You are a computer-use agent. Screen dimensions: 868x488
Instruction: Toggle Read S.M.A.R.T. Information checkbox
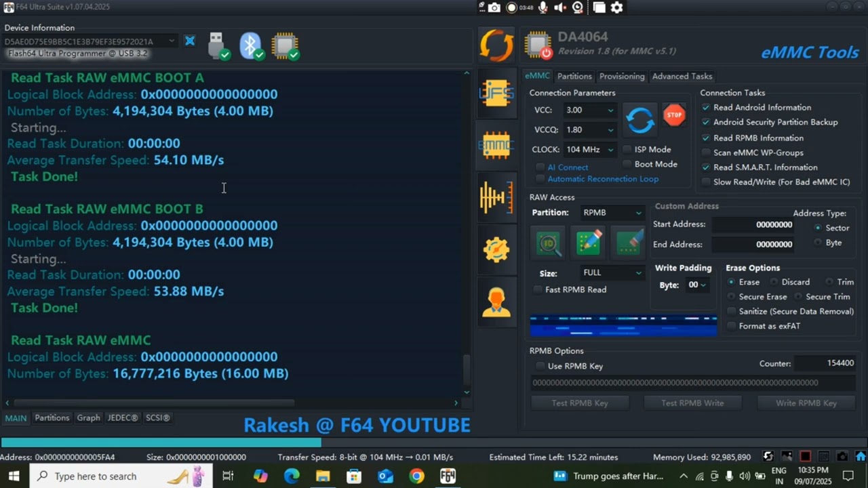point(706,167)
